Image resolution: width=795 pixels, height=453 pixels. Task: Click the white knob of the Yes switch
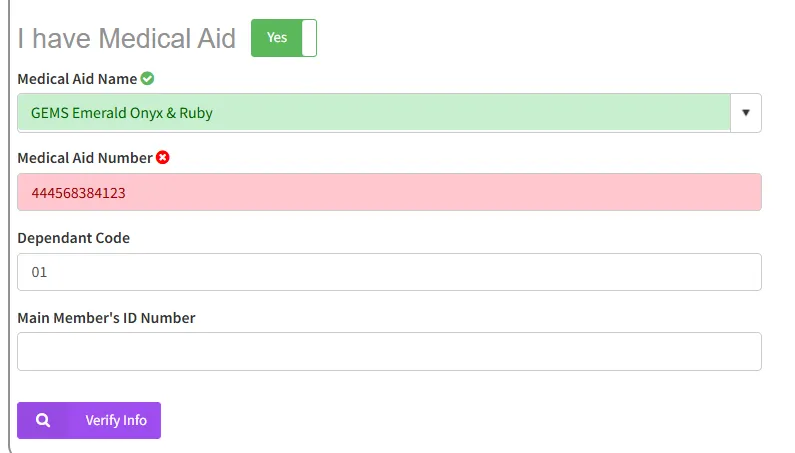(309, 38)
